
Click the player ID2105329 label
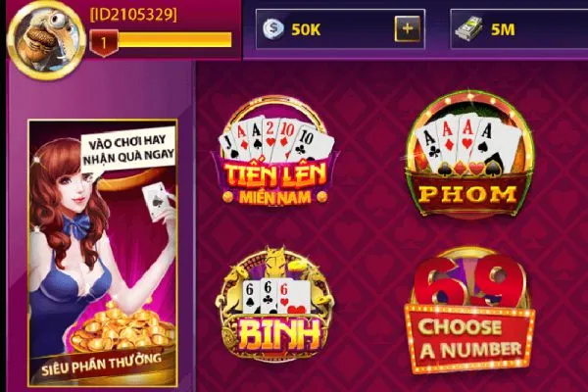click(133, 15)
